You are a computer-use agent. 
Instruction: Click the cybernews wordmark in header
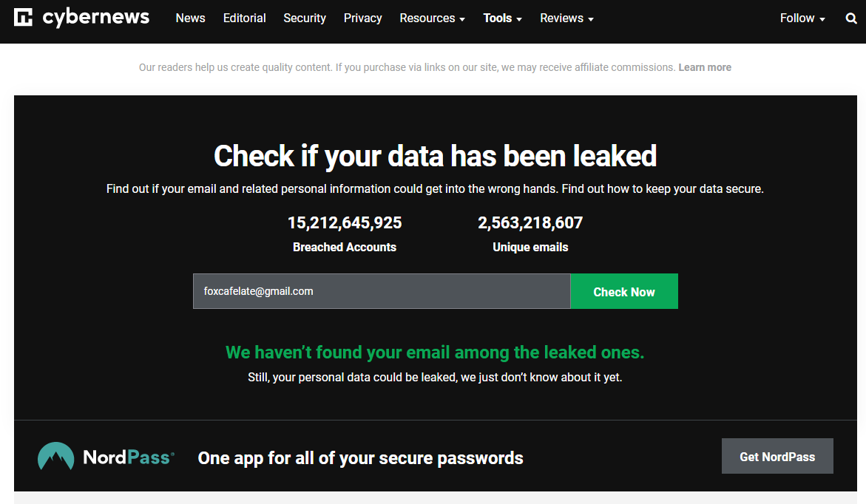[96, 18]
